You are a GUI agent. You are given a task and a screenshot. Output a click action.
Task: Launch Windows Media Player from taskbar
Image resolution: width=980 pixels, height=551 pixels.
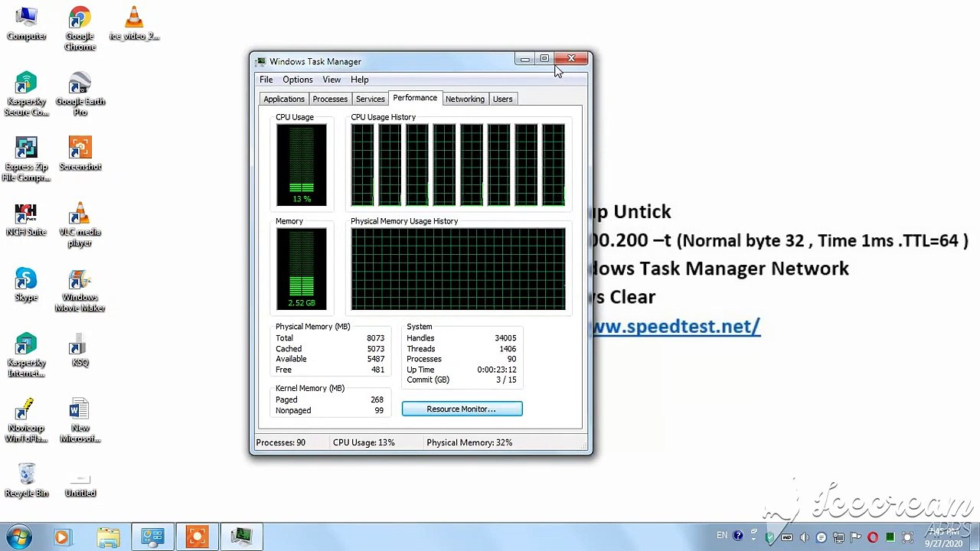[62, 537]
